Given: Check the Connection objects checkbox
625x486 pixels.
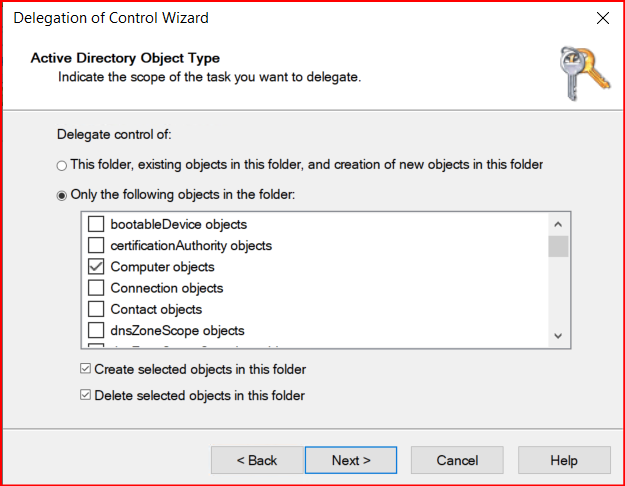Looking at the screenshot, I should pos(96,288).
